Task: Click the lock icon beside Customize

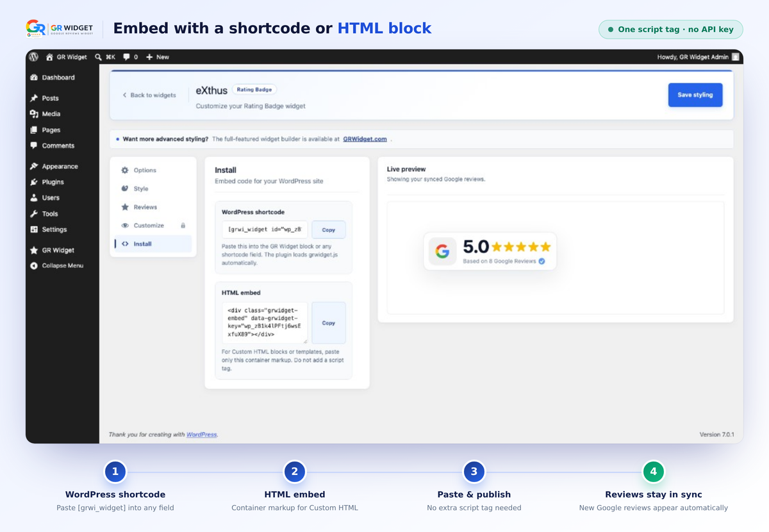Action: click(x=183, y=226)
